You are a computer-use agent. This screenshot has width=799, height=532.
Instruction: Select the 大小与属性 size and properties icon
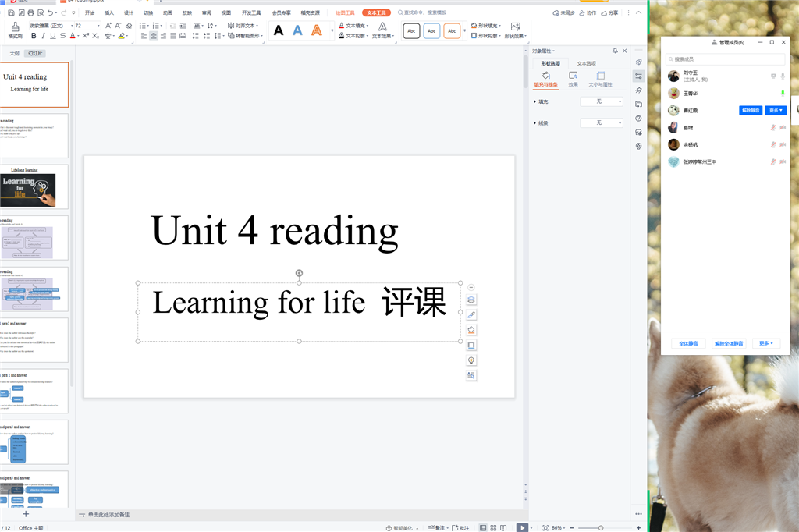[600, 79]
